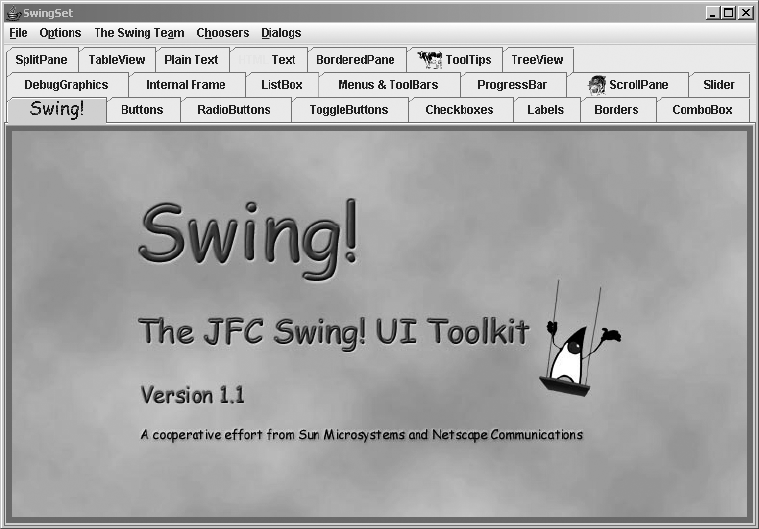The image size is (759, 529).
Task: Select the Labels tab
Action: 546,110
